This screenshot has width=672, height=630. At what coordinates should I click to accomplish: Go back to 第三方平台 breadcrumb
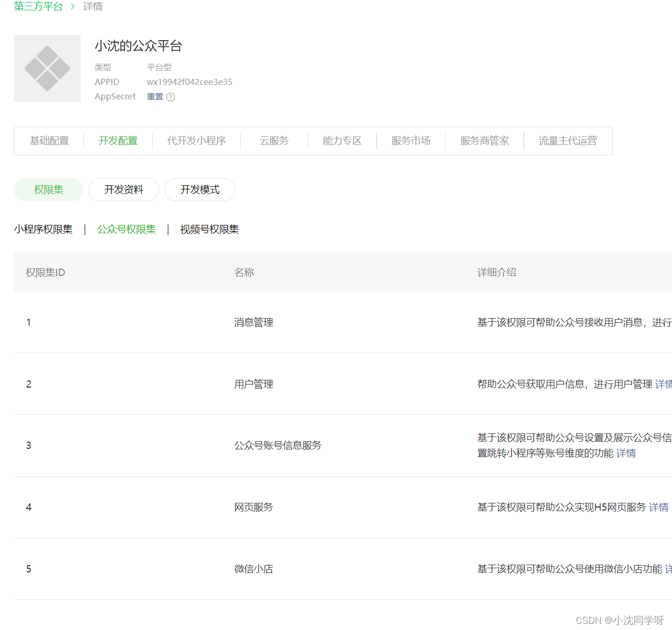(39, 7)
